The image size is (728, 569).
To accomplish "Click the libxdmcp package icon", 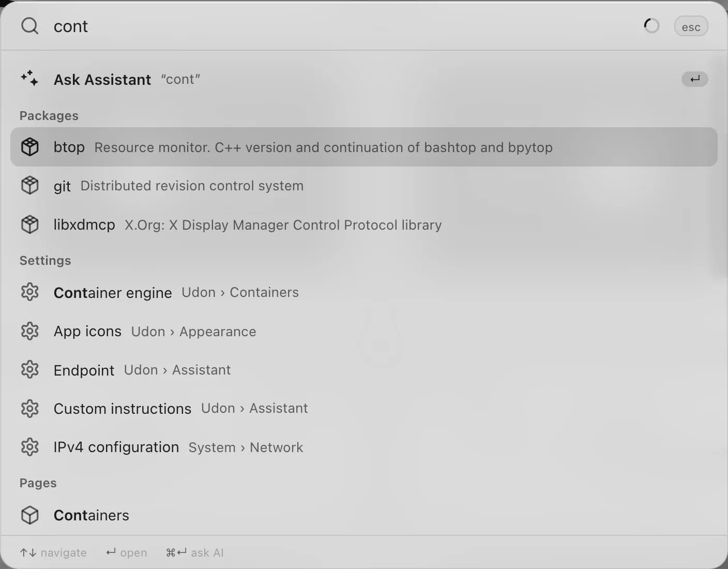I will 29,224.
